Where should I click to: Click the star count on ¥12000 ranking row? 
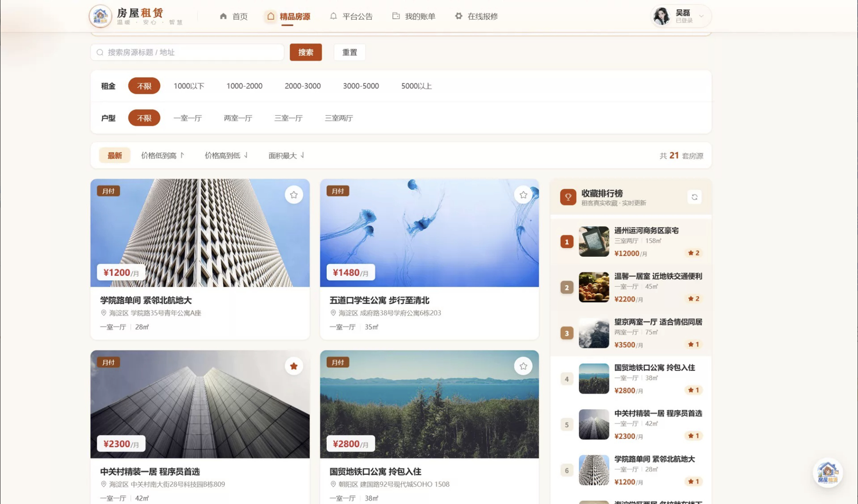click(x=694, y=253)
